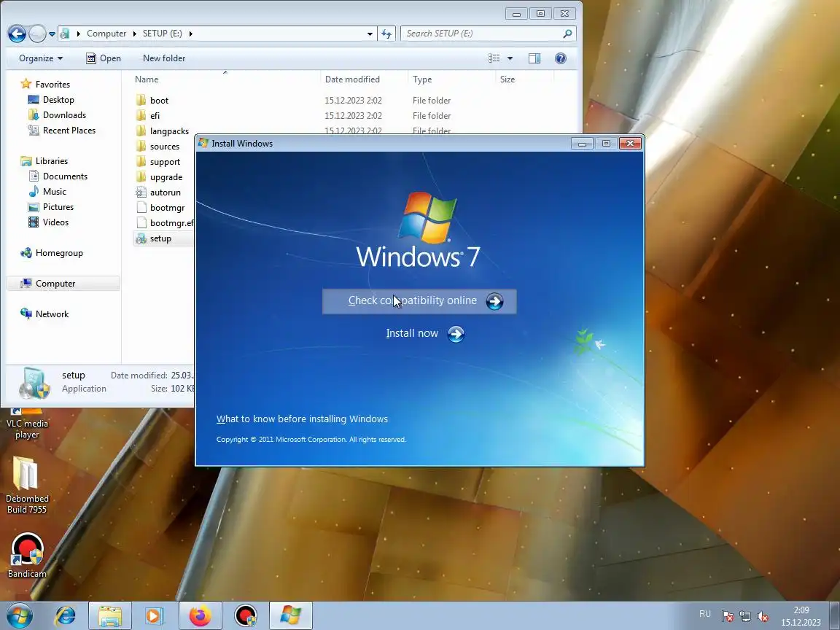Open VLC media player desktop shortcut
Viewport: 840px width, 630px height.
pyautogui.click(x=27, y=424)
